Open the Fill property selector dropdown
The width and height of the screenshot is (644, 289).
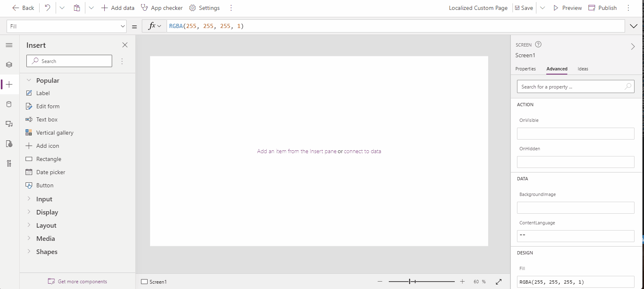66,26
